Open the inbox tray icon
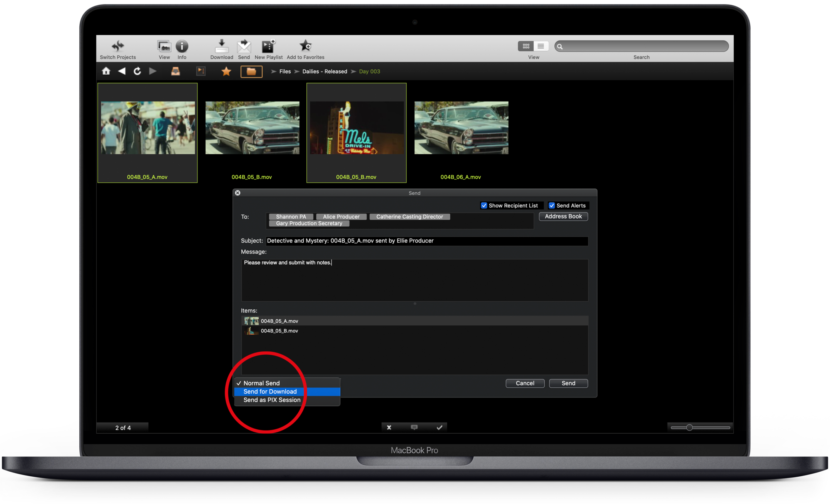 [x=175, y=71]
